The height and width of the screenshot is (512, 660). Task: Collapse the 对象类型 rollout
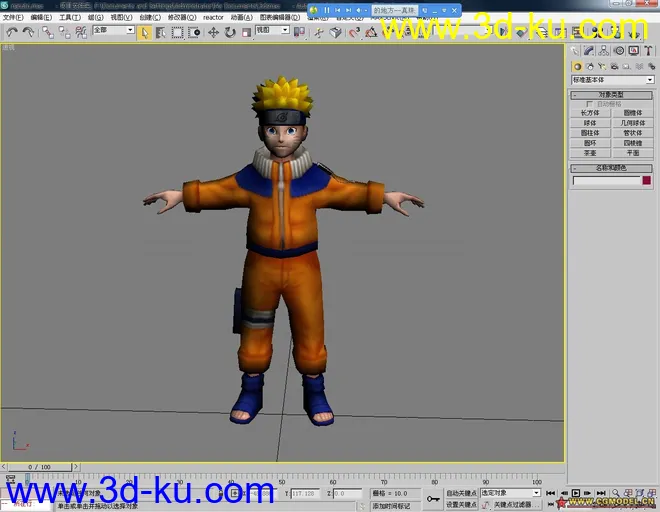611,95
